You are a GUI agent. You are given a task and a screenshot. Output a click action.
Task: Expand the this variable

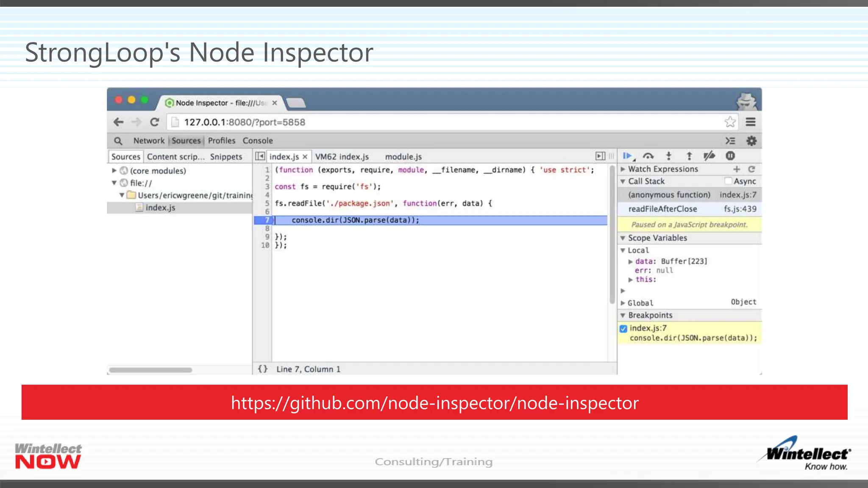tap(630, 280)
